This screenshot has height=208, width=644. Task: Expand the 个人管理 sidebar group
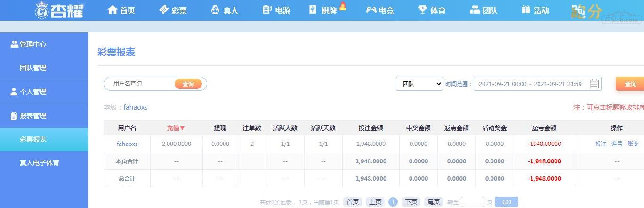click(x=44, y=92)
